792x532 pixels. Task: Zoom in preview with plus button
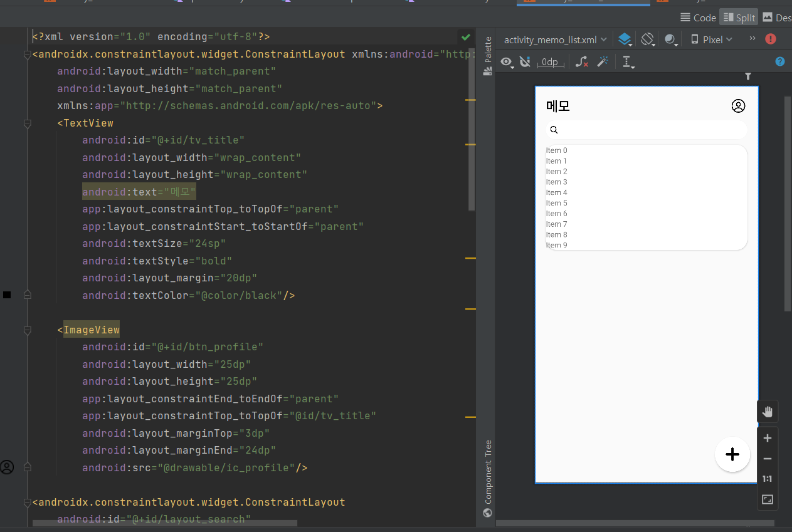tap(768, 439)
